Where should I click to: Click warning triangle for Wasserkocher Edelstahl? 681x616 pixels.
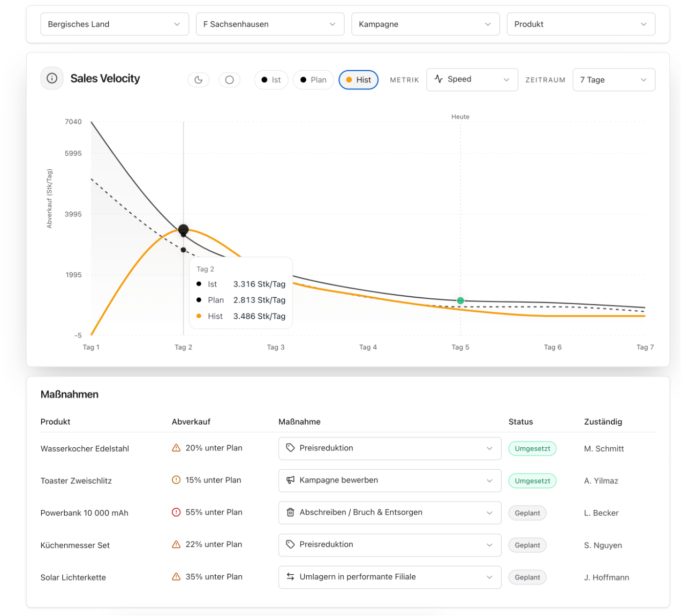(176, 448)
